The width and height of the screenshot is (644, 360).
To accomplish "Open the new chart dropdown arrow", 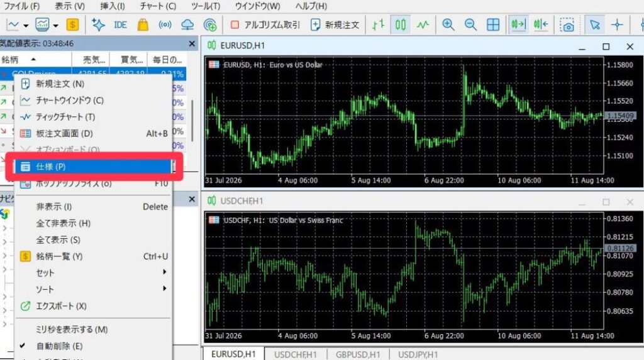I will pos(26,26).
